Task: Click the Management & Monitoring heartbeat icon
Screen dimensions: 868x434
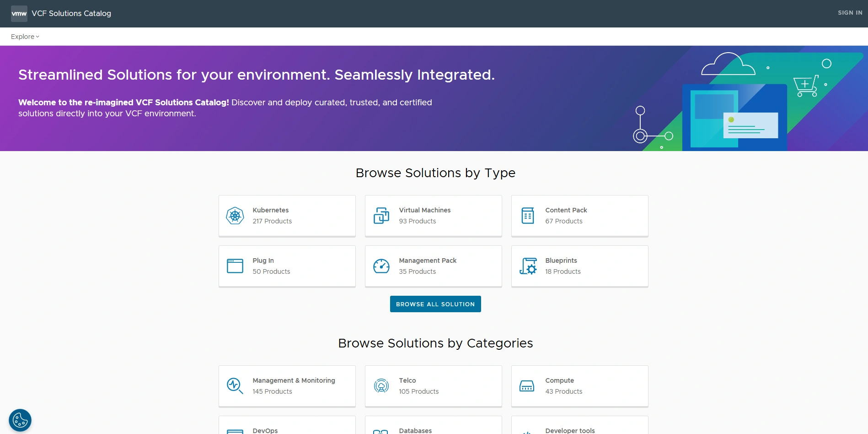Action: 235,385
